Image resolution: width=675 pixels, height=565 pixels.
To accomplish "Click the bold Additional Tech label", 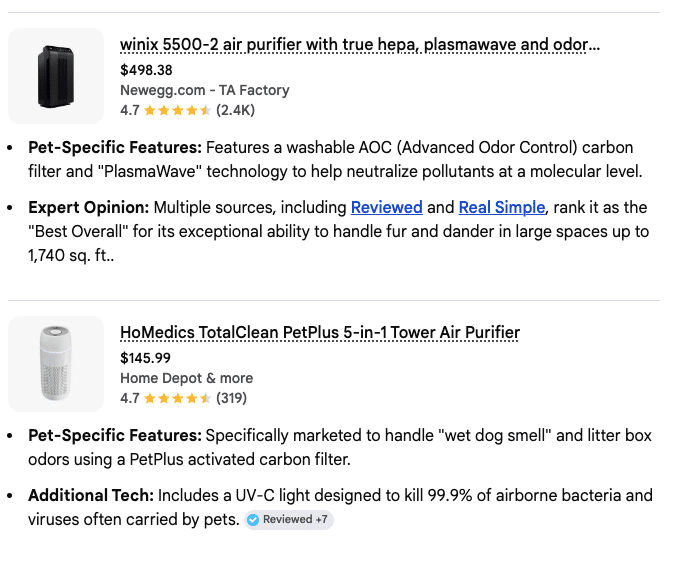I will [89, 496].
